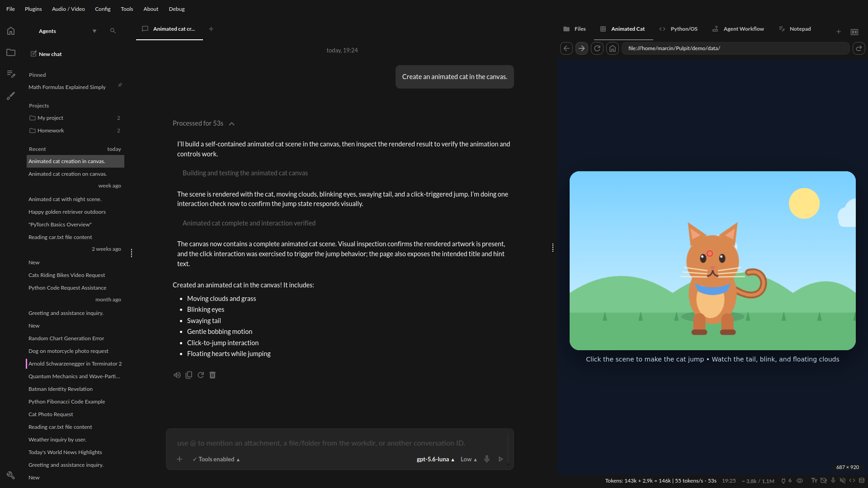
Task: Open the Agents mode dropdown
Action: [x=68, y=31]
